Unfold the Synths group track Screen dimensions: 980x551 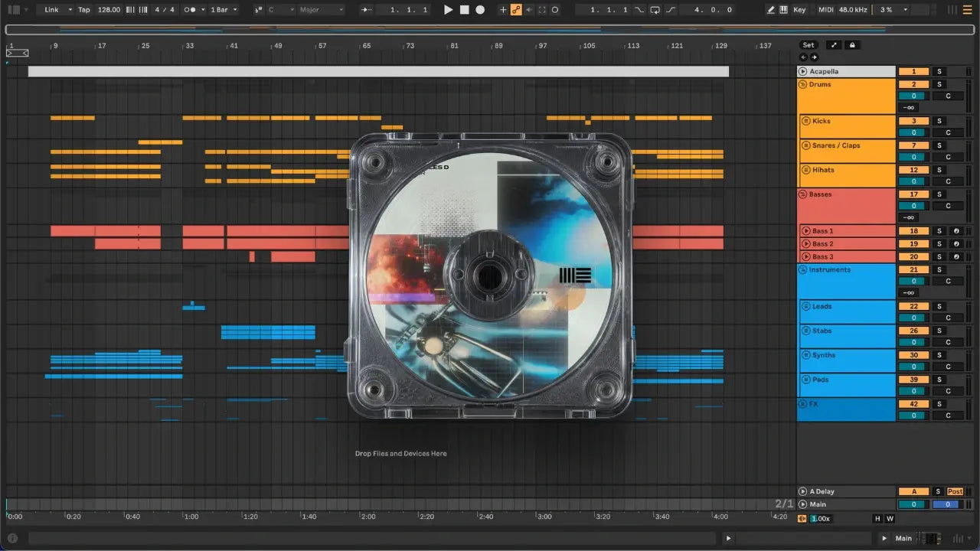pos(805,355)
